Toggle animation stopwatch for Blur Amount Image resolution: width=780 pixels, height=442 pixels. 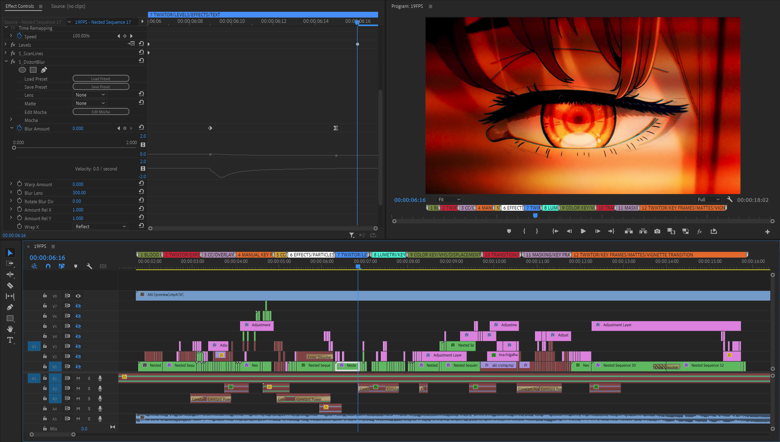pyautogui.click(x=19, y=128)
